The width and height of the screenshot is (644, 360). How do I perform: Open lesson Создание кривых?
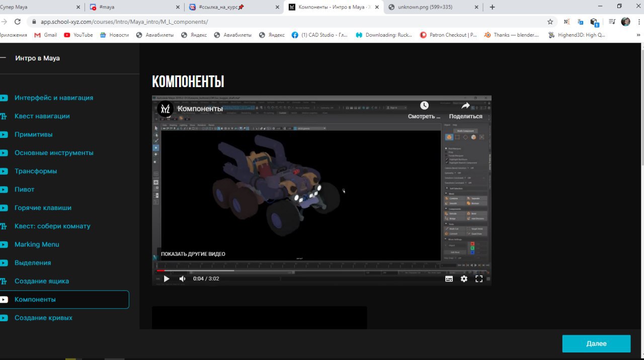click(x=43, y=318)
